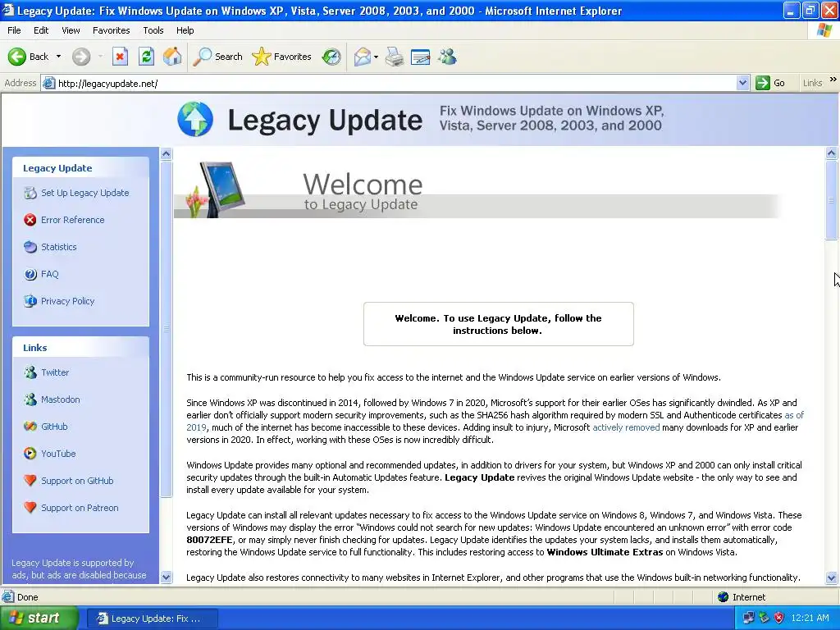The width and height of the screenshot is (840, 630).
Task: Open the Windows start button
Action: click(39, 619)
